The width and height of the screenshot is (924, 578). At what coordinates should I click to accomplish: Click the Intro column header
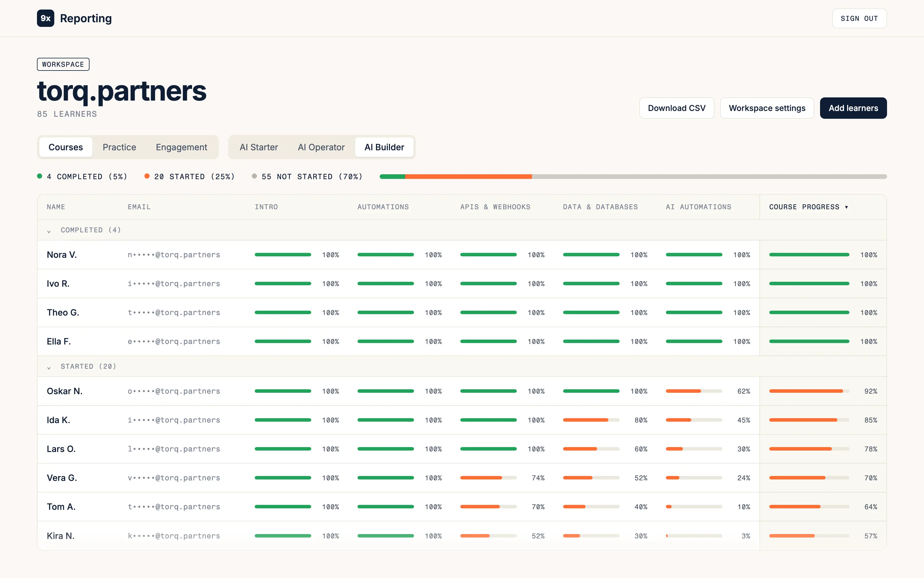click(x=266, y=207)
